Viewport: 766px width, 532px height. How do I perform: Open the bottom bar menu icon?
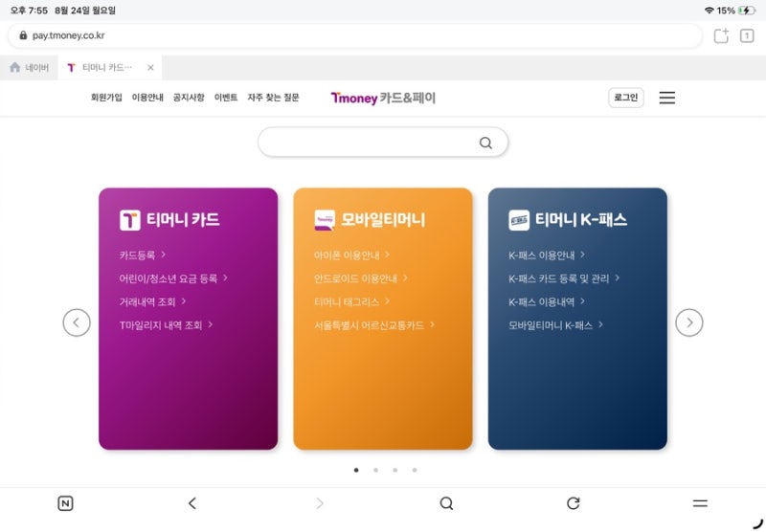coord(700,503)
